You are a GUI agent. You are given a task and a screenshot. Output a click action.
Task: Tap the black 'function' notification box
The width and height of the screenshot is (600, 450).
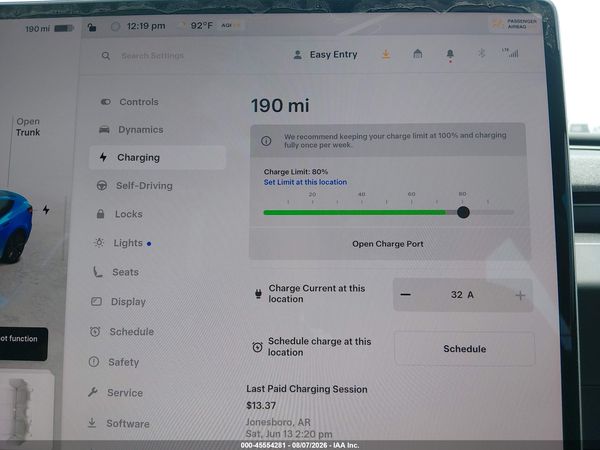[x=24, y=344]
